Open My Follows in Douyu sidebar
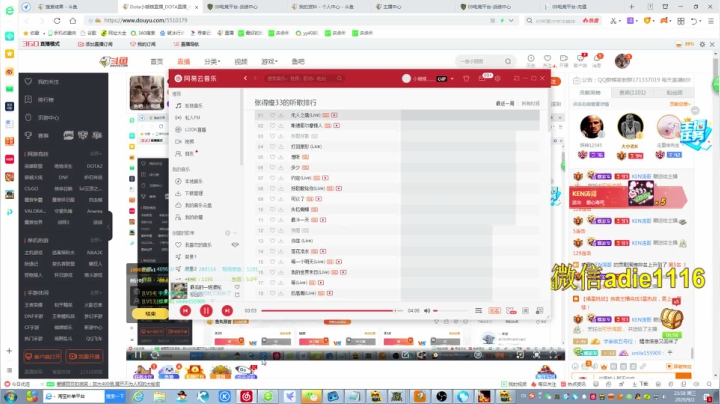This screenshot has height=404, width=720. coord(42,82)
